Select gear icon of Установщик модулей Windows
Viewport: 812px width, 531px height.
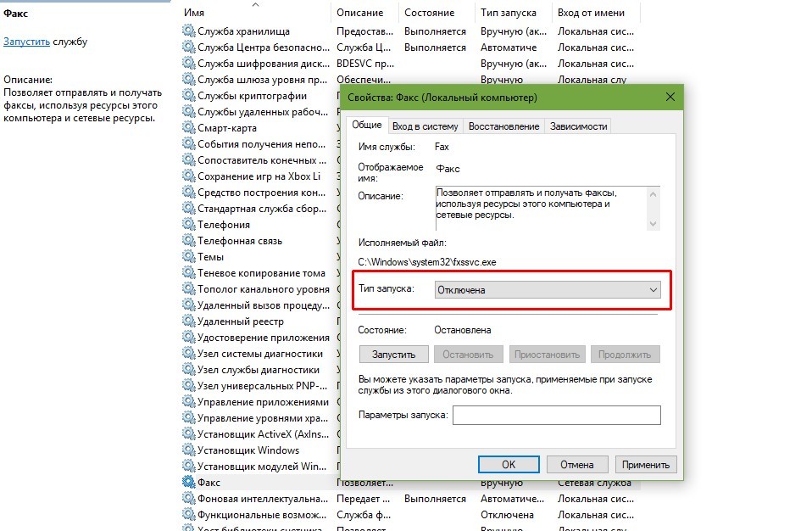click(x=188, y=466)
